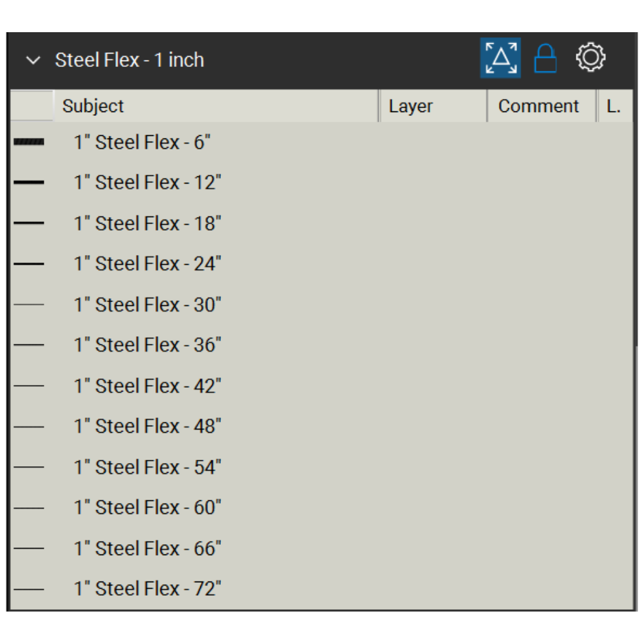Image resolution: width=644 pixels, height=644 pixels.
Task: Select the 1" Steel Flex - 66" tool
Action: pyautogui.click(x=147, y=549)
